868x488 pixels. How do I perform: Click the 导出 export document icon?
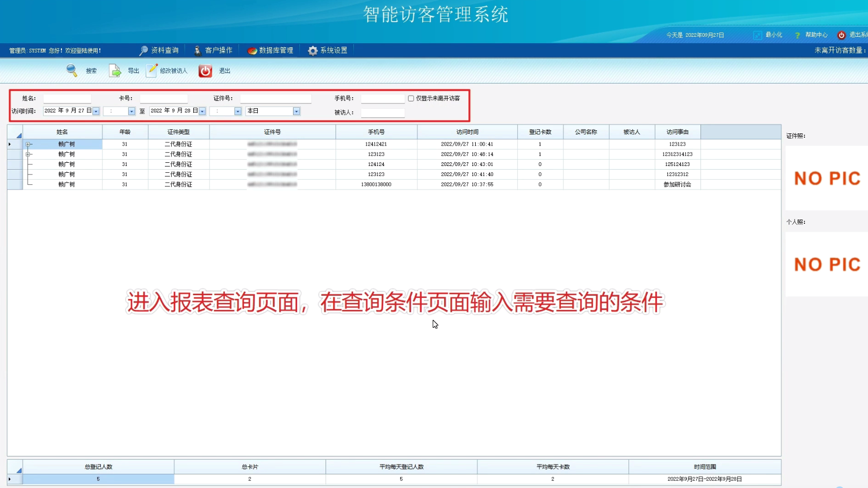point(115,70)
